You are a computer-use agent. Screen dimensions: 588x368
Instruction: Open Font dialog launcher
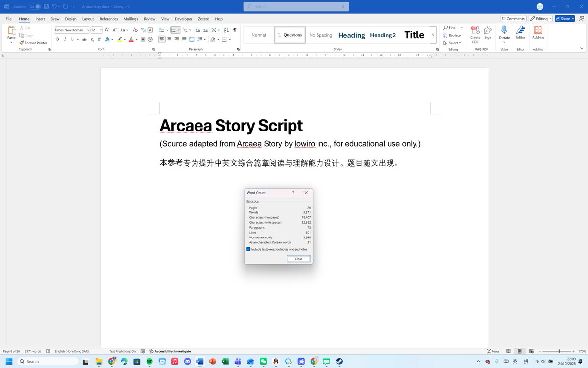click(x=153, y=49)
